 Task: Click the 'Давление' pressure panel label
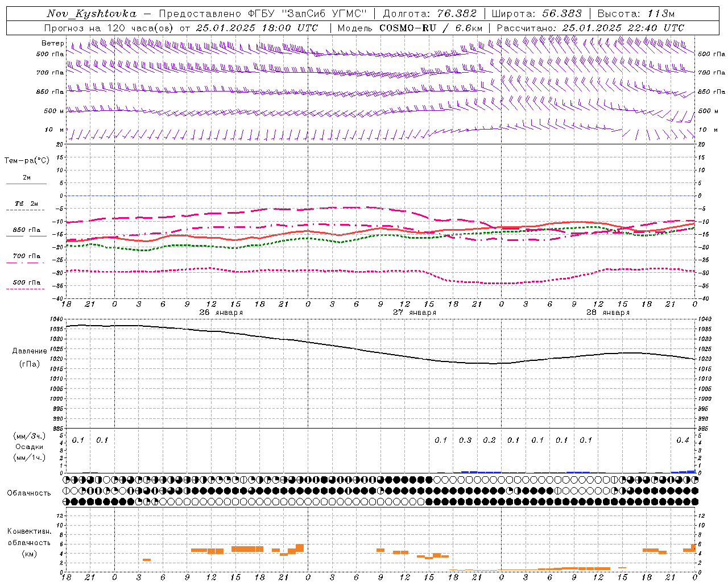pos(30,351)
